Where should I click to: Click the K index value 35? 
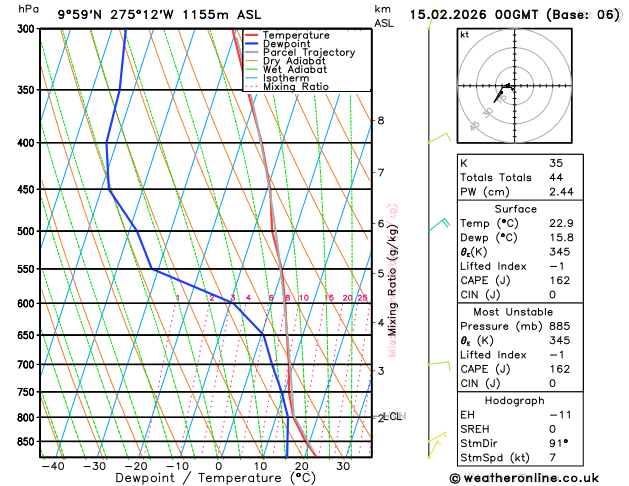[x=556, y=163]
